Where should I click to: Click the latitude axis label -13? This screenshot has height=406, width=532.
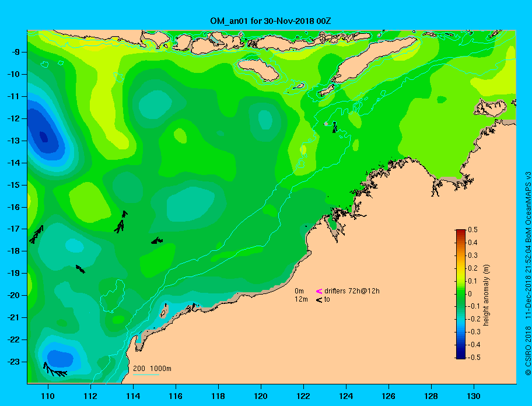tap(13, 141)
